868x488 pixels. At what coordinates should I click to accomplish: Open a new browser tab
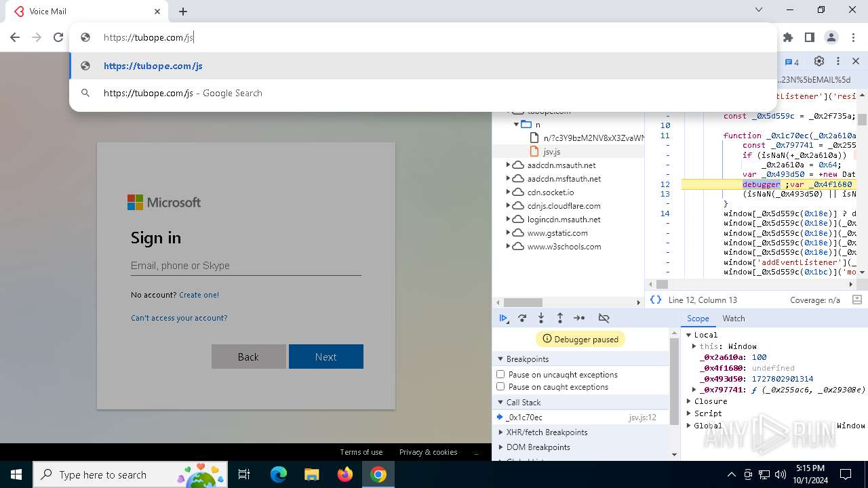[183, 12]
